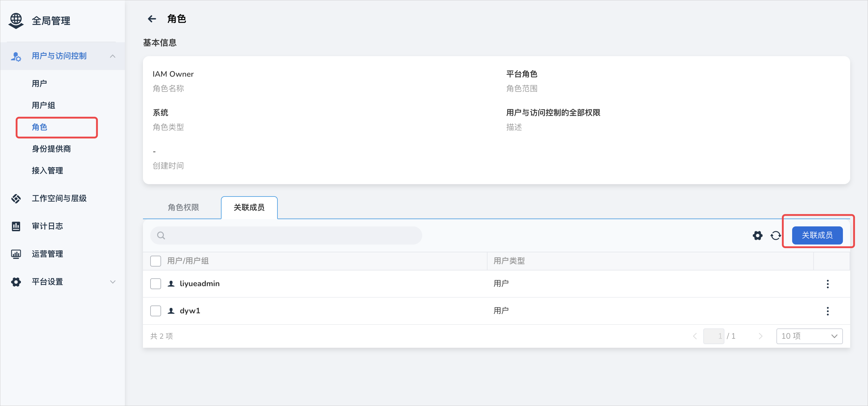Click 用户 type cell in liyueadmin row
This screenshot has height=406, width=868.
[501, 284]
